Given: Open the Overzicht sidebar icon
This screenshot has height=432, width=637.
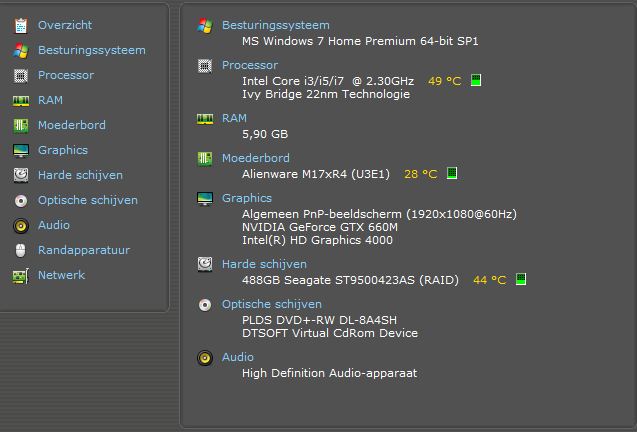Looking at the screenshot, I should pyautogui.click(x=21, y=25).
